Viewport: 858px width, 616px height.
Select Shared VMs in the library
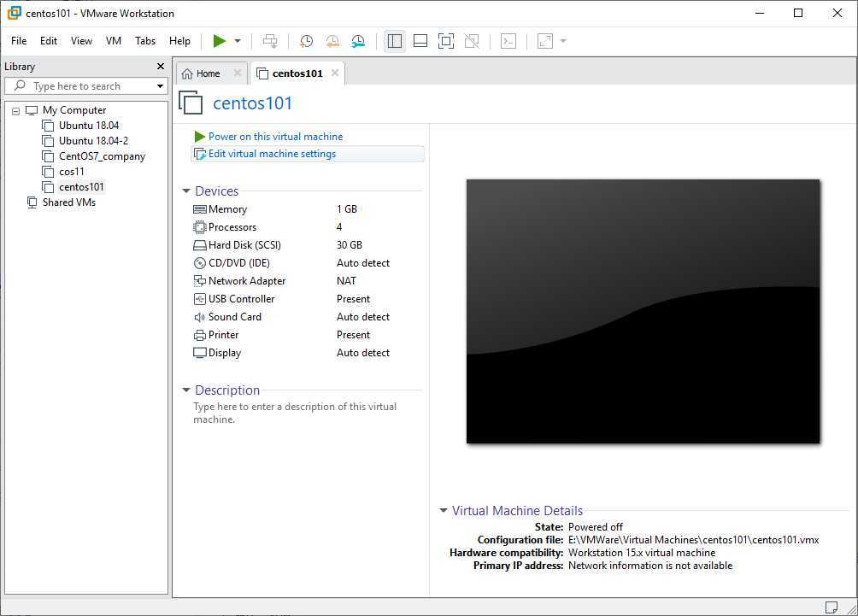coord(69,202)
